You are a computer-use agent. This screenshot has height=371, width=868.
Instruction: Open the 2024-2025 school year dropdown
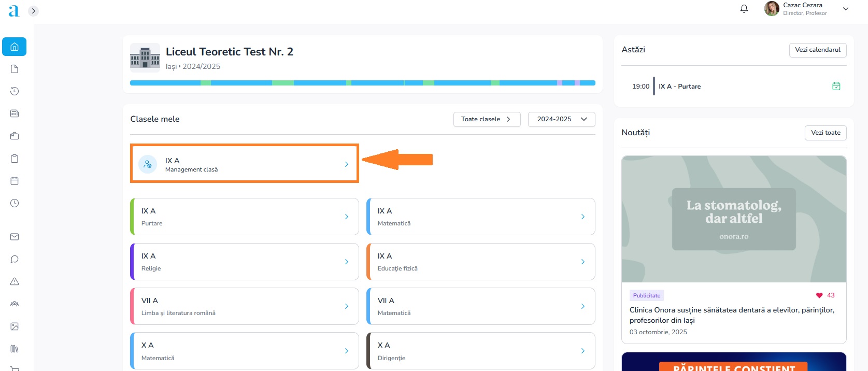point(561,119)
